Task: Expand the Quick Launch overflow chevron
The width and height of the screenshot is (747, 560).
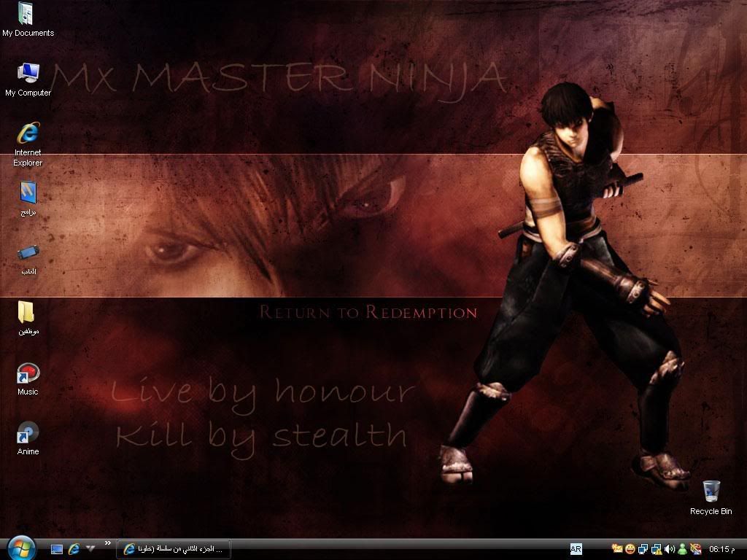Action: pos(108,543)
